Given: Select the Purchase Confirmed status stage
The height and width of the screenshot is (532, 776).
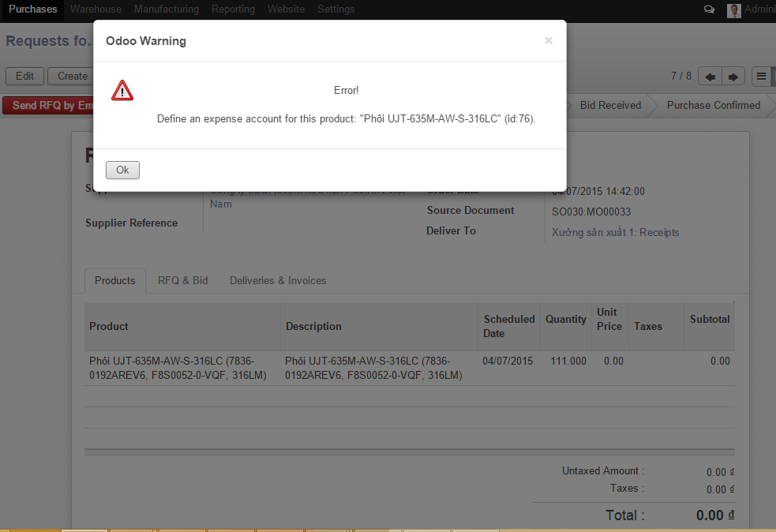Looking at the screenshot, I should 713,105.
